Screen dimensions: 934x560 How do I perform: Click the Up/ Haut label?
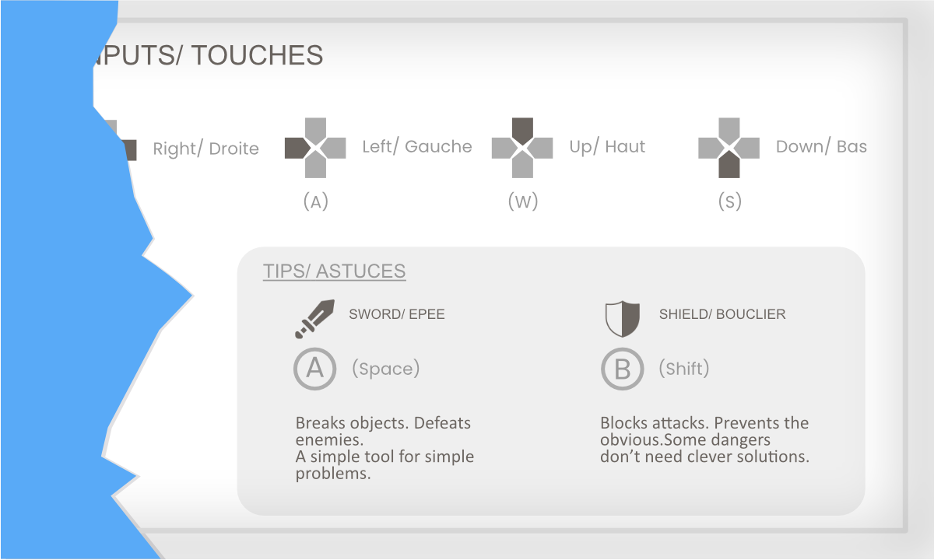(607, 146)
